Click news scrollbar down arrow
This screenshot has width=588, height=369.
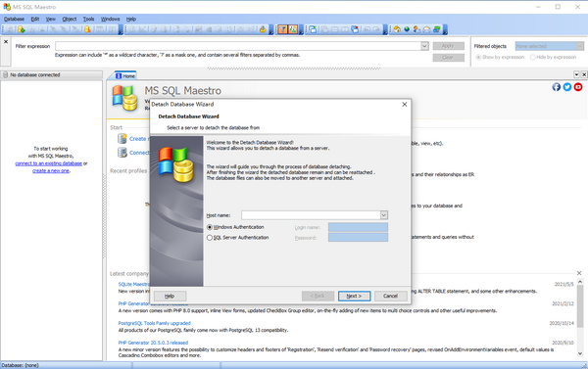[580, 353]
